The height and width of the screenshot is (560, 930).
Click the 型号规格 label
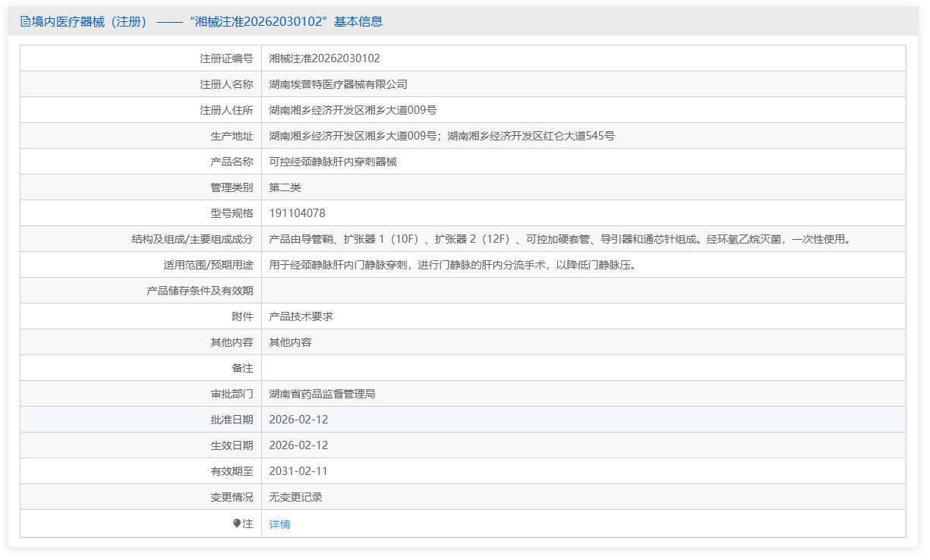232,213
